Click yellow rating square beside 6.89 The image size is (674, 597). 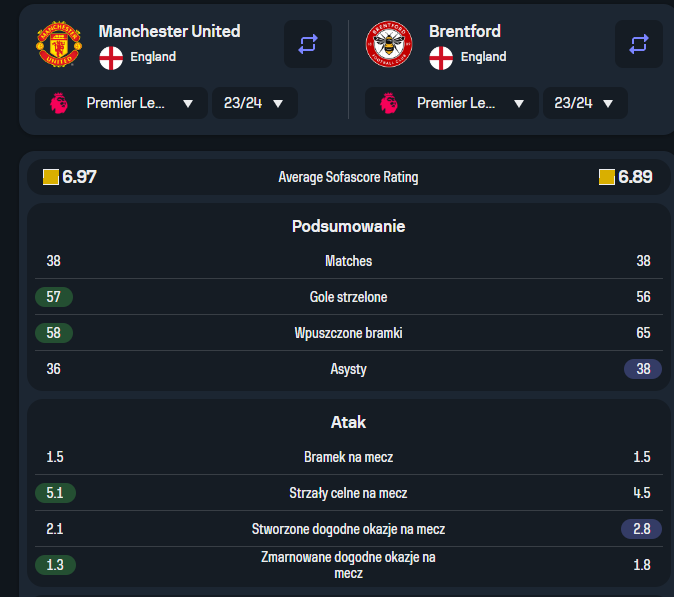tap(607, 177)
